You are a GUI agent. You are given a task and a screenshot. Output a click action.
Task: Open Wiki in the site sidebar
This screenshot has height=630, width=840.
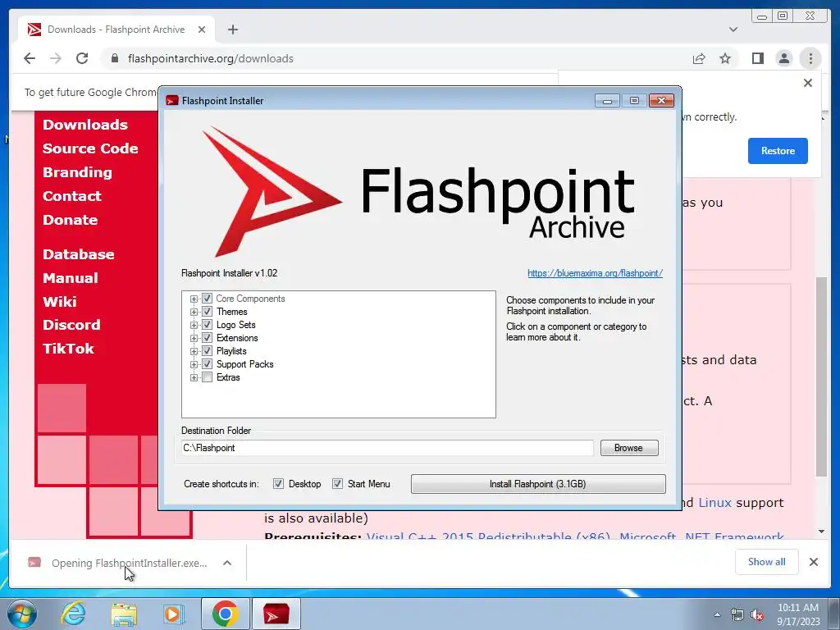[x=59, y=302]
